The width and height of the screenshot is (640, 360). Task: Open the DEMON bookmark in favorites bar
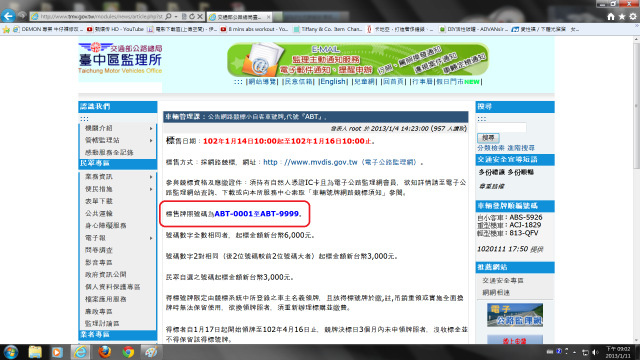pyautogui.click(x=48, y=29)
